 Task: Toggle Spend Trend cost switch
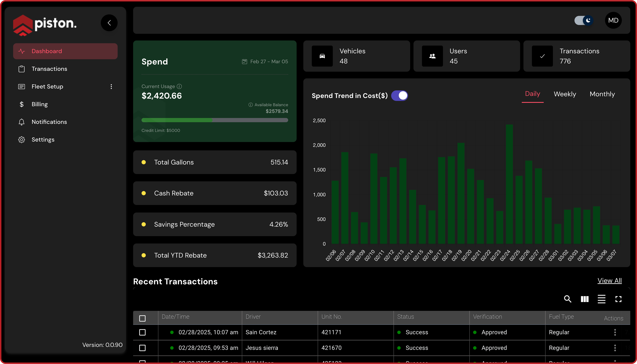click(x=399, y=96)
